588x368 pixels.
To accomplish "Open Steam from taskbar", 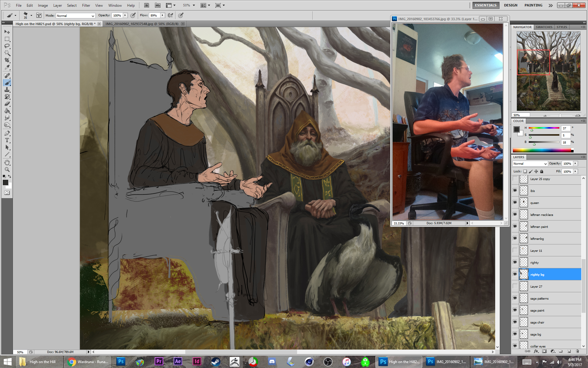I will tap(216, 362).
